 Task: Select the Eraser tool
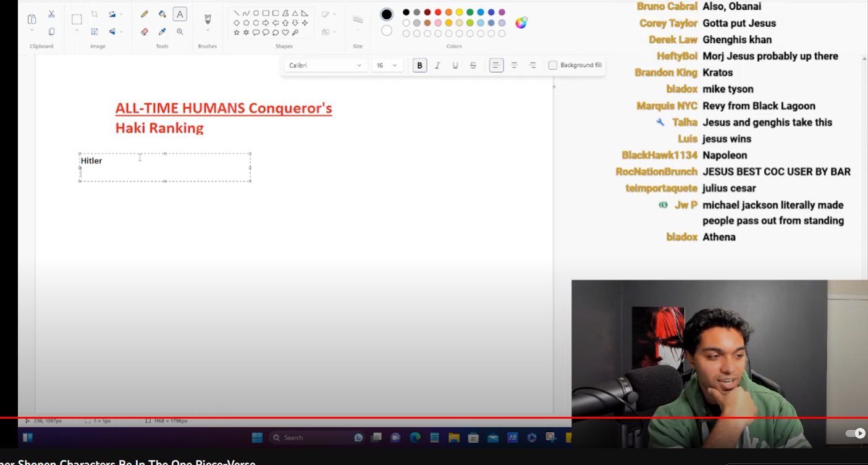coord(144,31)
